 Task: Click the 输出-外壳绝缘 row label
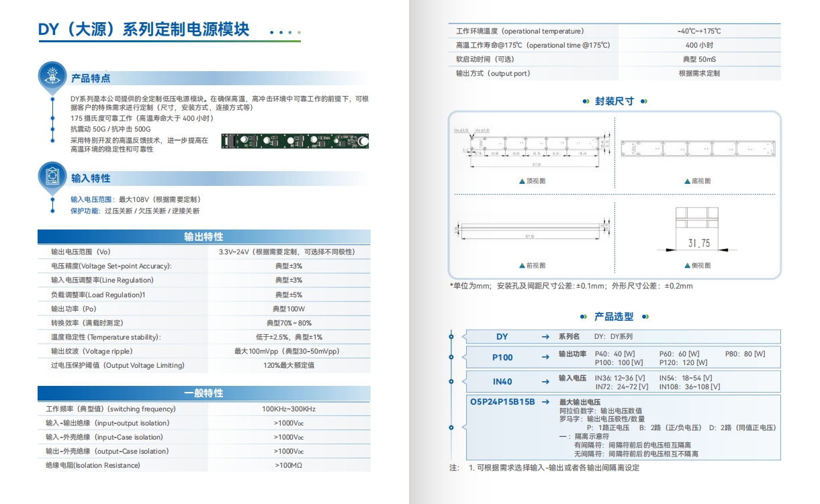[x=107, y=451]
